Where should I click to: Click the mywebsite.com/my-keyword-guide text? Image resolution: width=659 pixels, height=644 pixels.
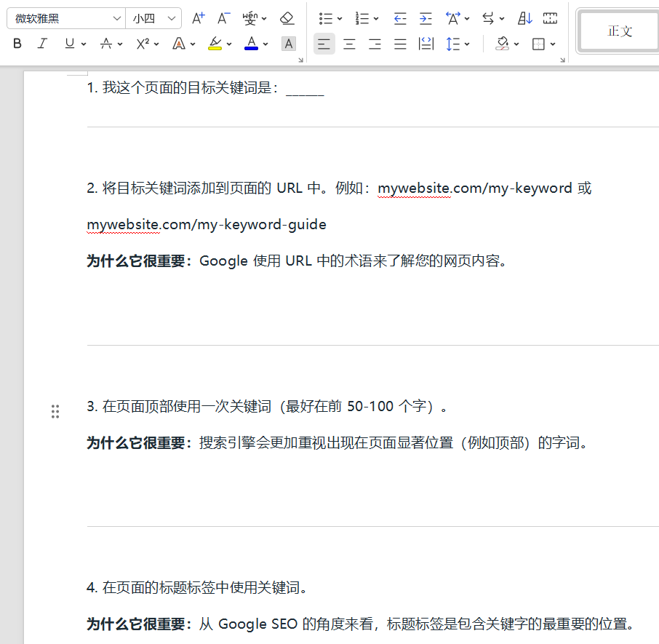click(207, 224)
